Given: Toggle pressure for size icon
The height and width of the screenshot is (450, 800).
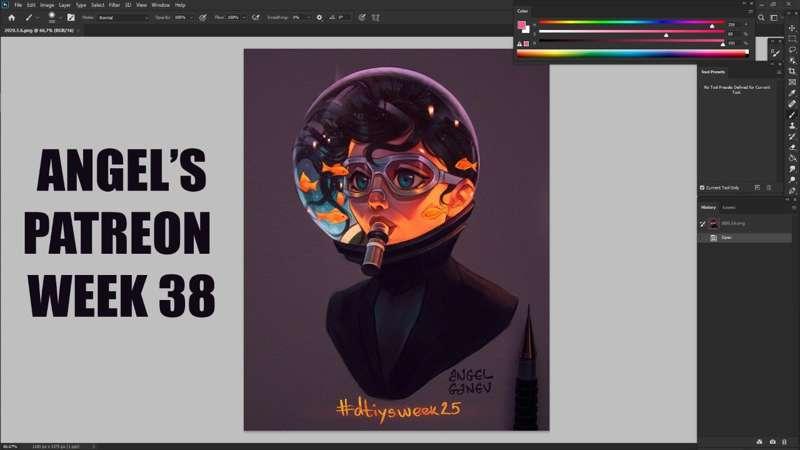Looking at the screenshot, I should tap(362, 18).
